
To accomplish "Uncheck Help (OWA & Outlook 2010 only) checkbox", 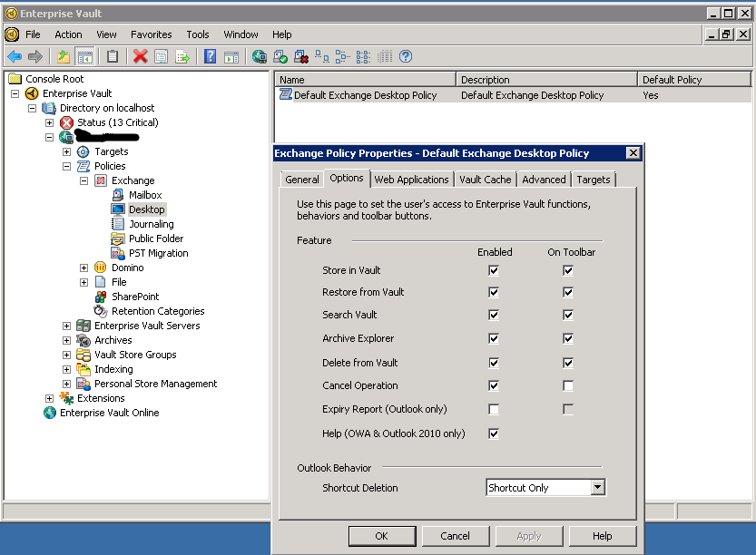I will coord(494,433).
